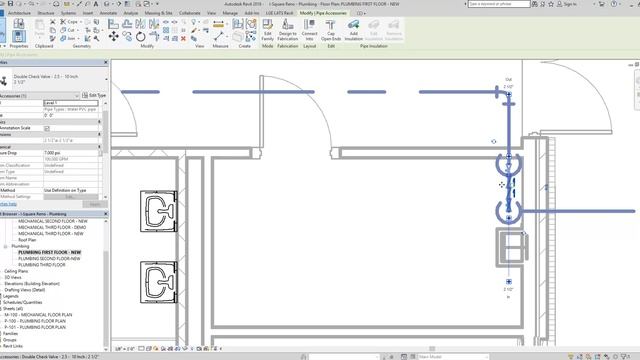Click the view scale selector

[124, 349]
